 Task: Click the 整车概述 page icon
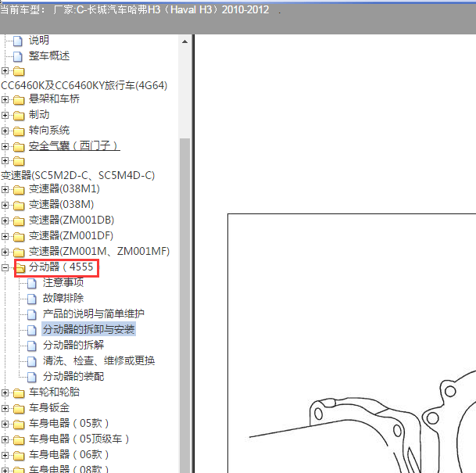point(18,56)
